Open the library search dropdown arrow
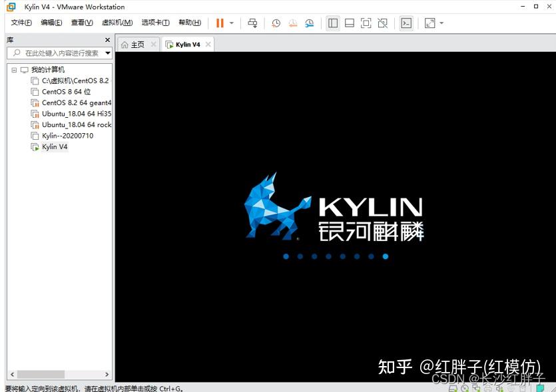 pos(108,53)
